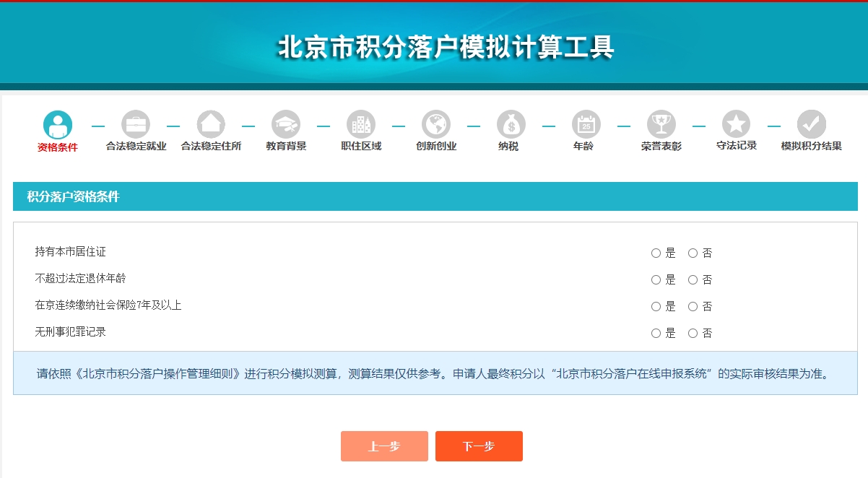Click the 创新创业 globe icon
The image size is (868, 478).
436,125
